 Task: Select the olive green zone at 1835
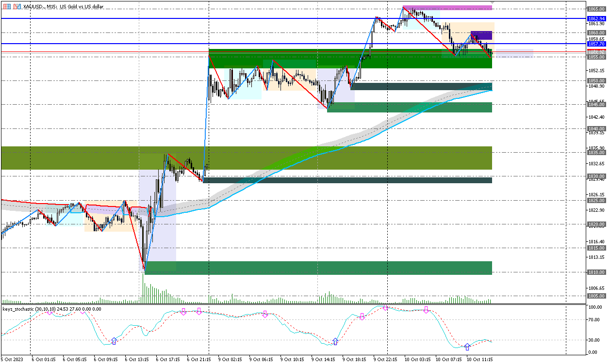coord(247,158)
